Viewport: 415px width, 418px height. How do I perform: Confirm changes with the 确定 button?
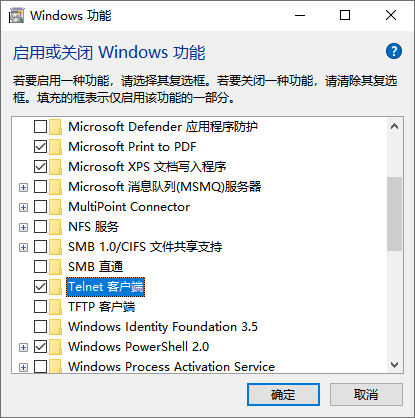coord(283,395)
